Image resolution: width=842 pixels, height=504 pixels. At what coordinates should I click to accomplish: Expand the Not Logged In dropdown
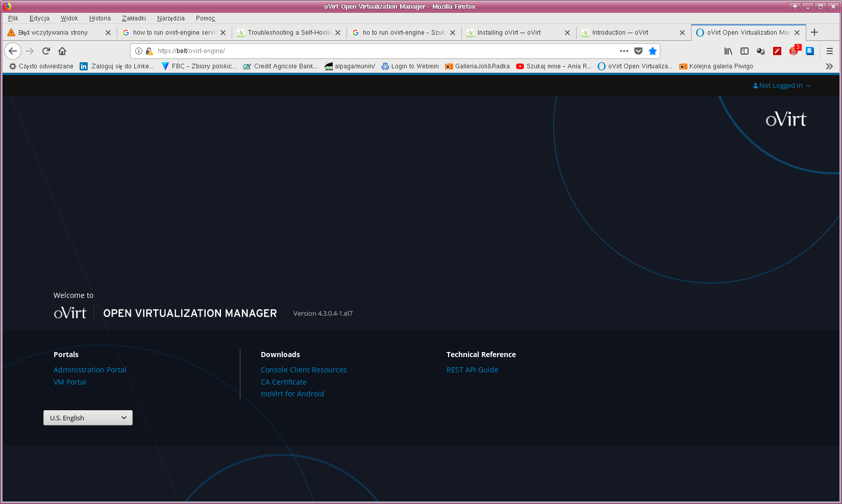pos(782,86)
